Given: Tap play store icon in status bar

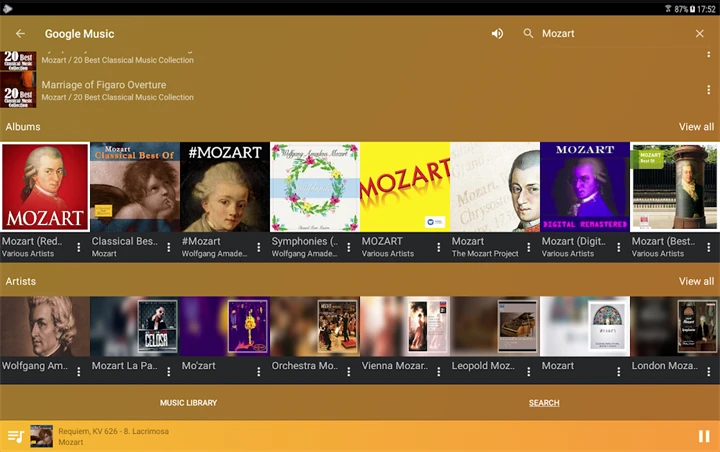Looking at the screenshot, I should [x=7, y=9].
